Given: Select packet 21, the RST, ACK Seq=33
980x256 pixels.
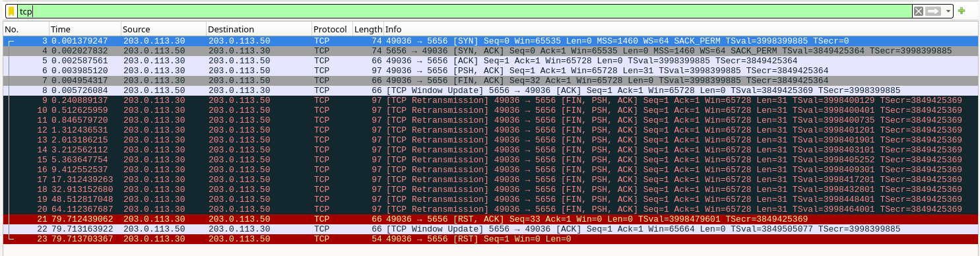Looking at the screenshot, I should (x=490, y=219).
